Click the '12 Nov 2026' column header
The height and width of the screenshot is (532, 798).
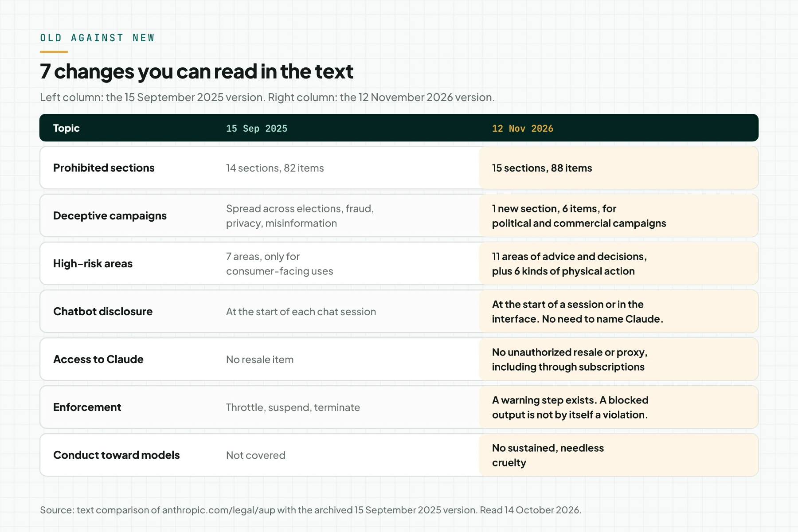[523, 129]
